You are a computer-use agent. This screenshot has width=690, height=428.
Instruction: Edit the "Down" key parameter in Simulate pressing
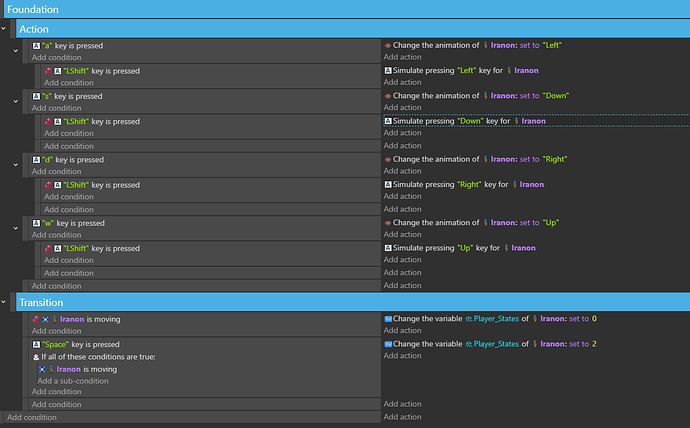[x=470, y=121]
